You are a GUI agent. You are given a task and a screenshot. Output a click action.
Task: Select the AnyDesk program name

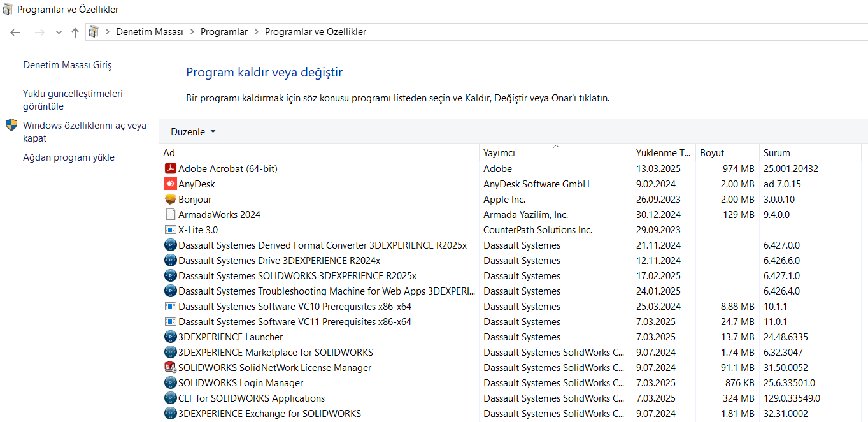(x=197, y=184)
